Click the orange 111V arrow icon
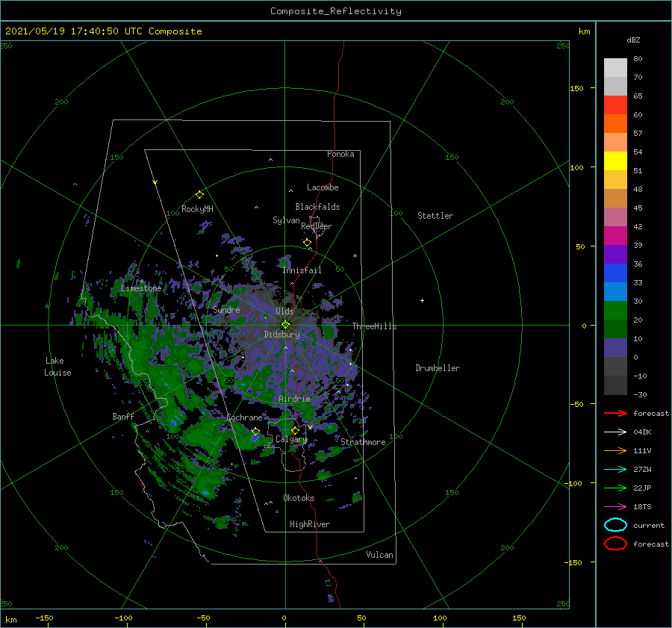Image resolution: width=672 pixels, height=628 pixels. [x=615, y=450]
